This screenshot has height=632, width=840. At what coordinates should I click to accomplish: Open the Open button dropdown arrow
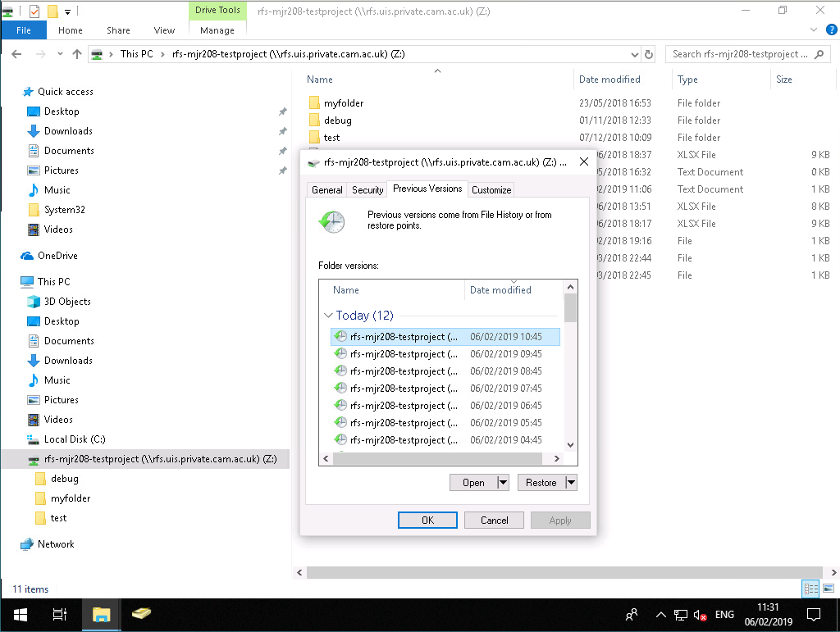503,483
